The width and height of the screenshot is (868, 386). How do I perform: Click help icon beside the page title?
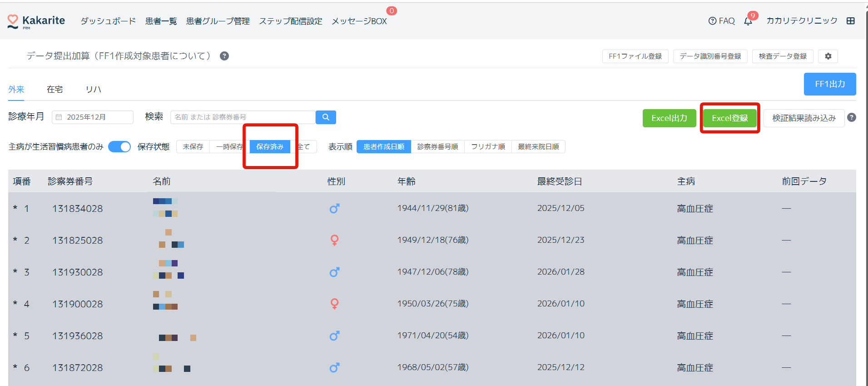(x=224, y=56)
